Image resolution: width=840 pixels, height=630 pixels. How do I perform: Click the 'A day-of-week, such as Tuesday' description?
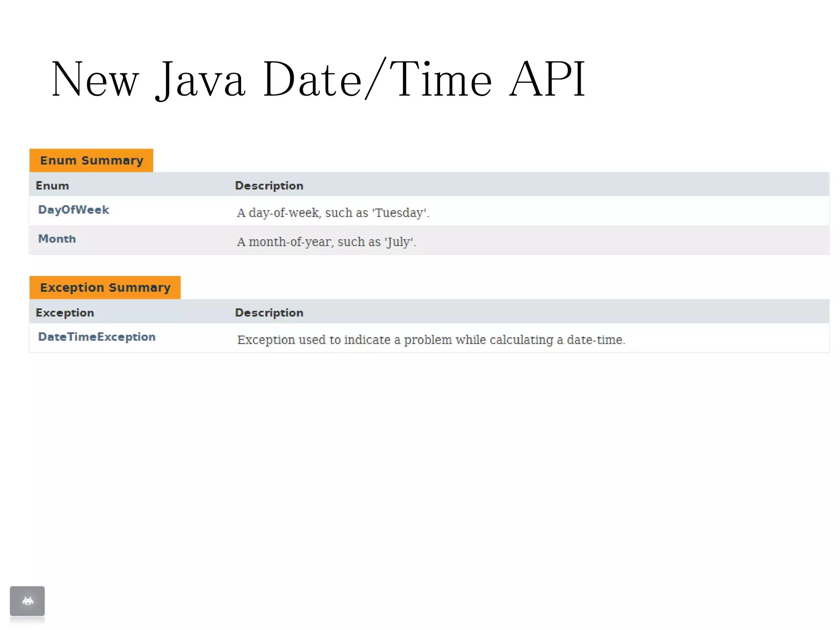(x=333, y=213)
